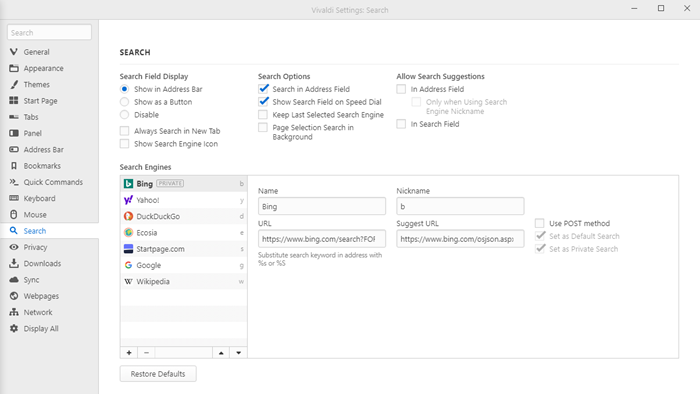Select Google in search engines list
Image resolution: width=700 pixels, height=394 pixels.
tap(183, 265)
